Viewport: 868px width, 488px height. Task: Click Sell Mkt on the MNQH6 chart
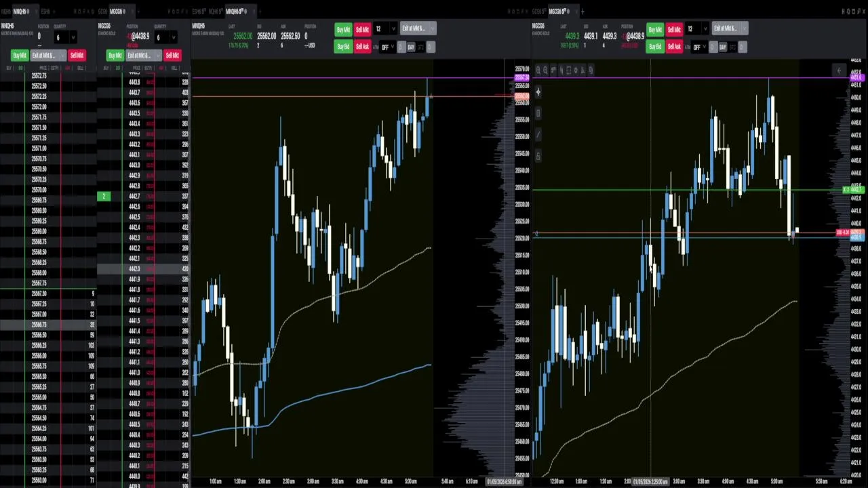(x=362, y=28)
